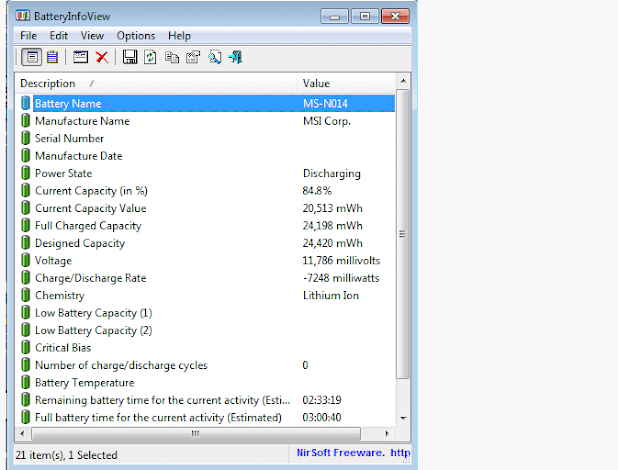Select the 'Battery Temperature' row
This screenshot has width=618, height=470.
tap(205, 382)
